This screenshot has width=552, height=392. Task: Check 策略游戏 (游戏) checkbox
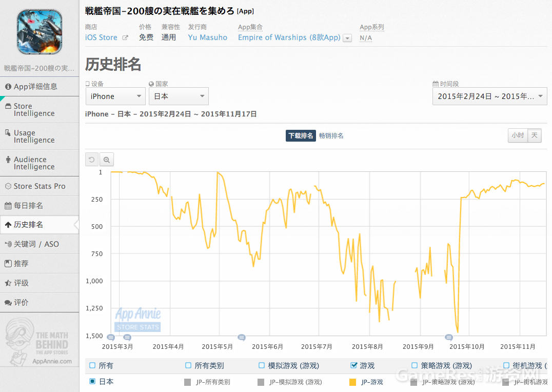[415, 365]
